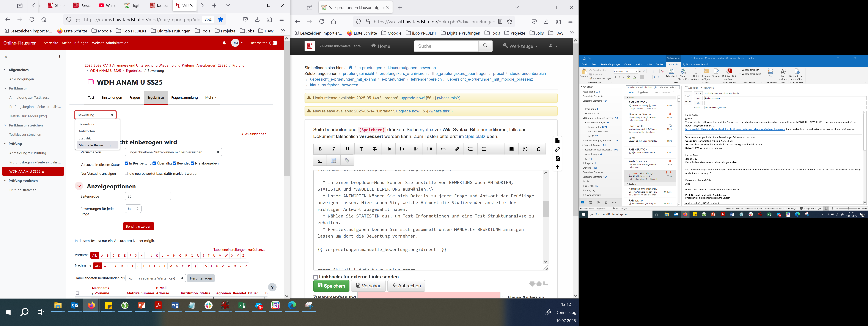Uncheck the Nie abgegeben checkbox
Image resolution: width=868 pixels, height=326 pixels.
point(192,163)
